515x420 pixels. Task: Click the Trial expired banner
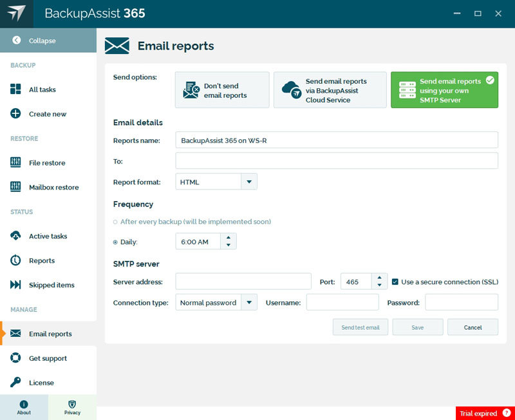click(x=485, y=413)
